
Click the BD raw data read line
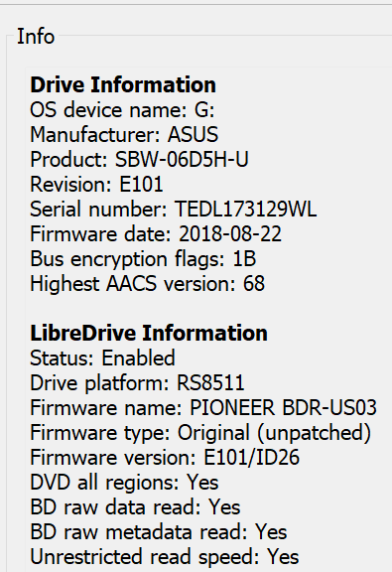135,507
